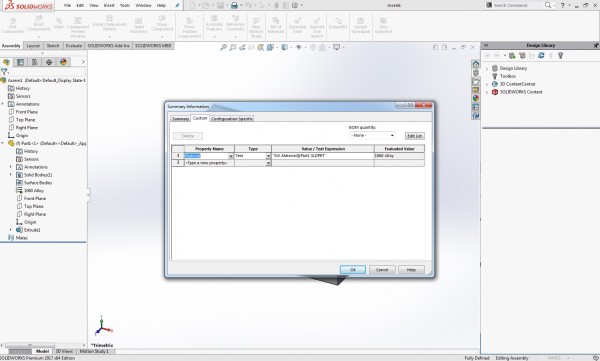The image size is (600, 361).
Task: Open the File menu
Action: pos(67,5)
